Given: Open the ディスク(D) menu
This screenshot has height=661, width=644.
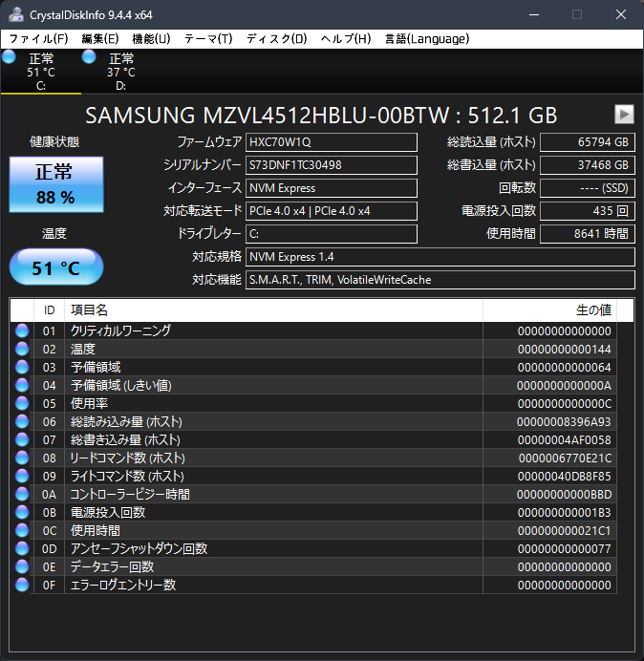Looking at the screenshot, I should 277,39.
